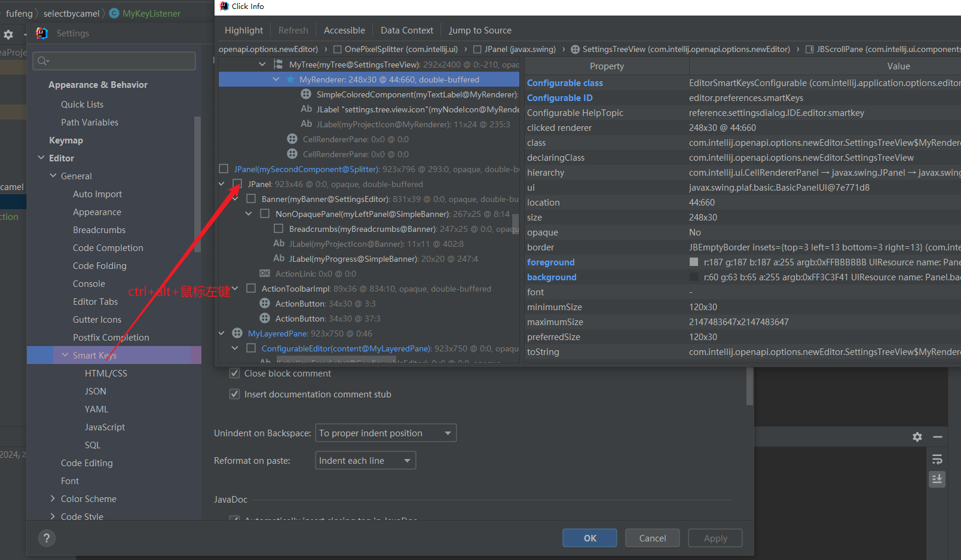Collapse the NonOpaquePanel node chevron

coord(249,214)
